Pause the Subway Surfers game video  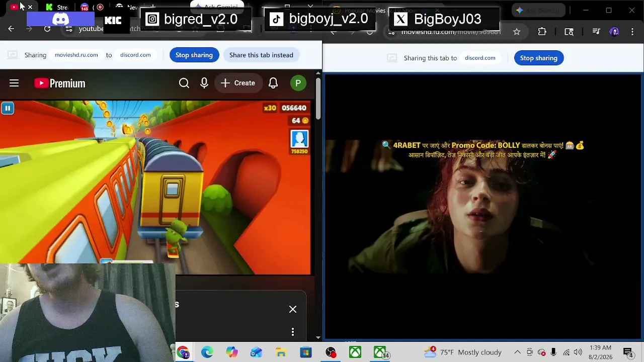pos(8,108)
